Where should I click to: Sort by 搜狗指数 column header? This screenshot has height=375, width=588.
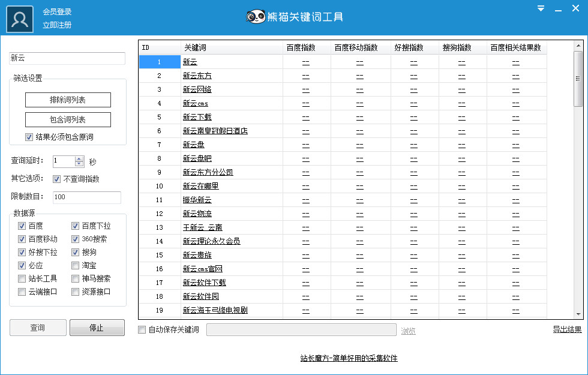(463, 47)
